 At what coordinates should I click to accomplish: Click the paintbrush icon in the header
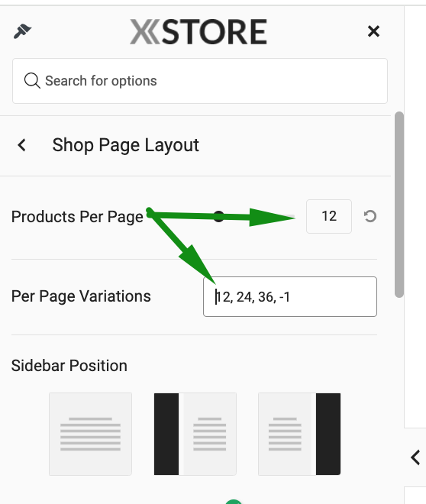(22, 31)
